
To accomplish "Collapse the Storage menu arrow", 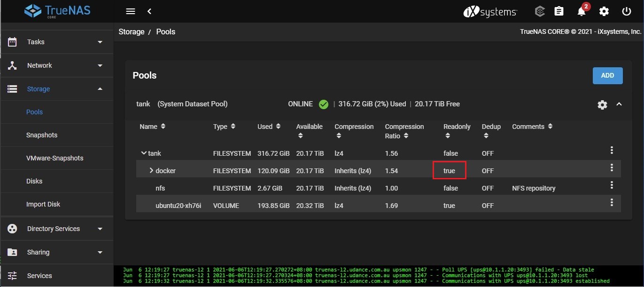I will pos(100,89).
